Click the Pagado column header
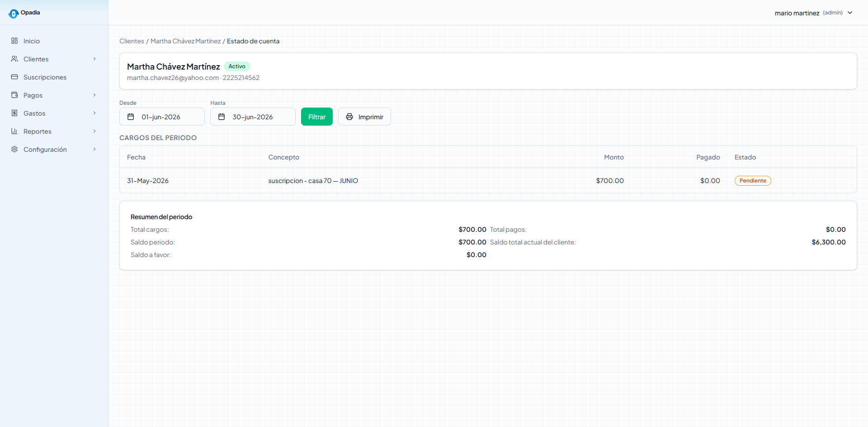Viewport: 868px width, 427px height. (x=708, y=157)
